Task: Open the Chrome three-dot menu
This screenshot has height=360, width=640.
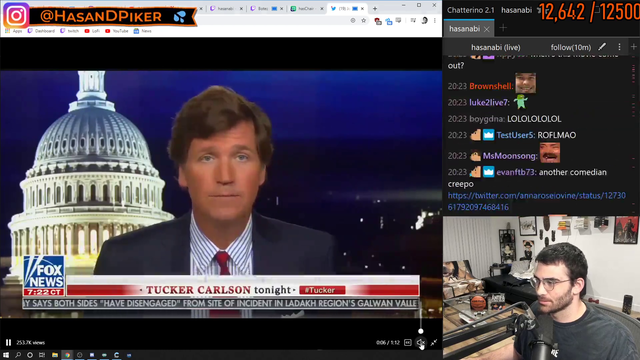Action: click(x=435, y=20)
